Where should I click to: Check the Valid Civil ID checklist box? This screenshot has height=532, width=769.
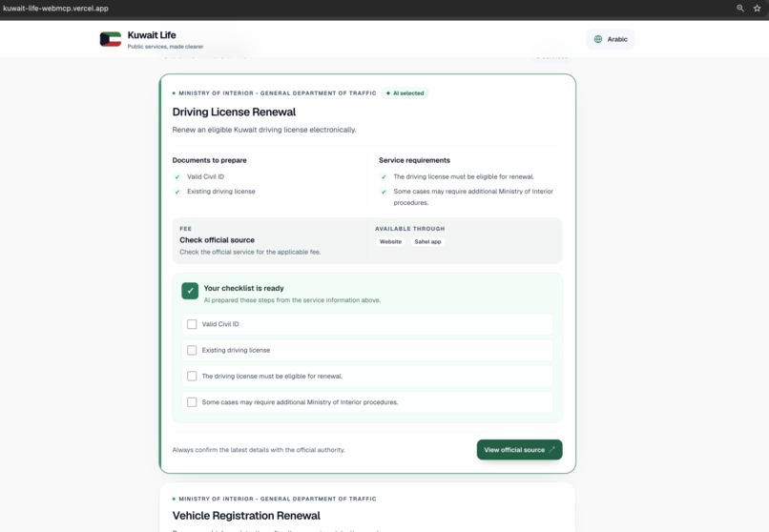pos(192,324)
